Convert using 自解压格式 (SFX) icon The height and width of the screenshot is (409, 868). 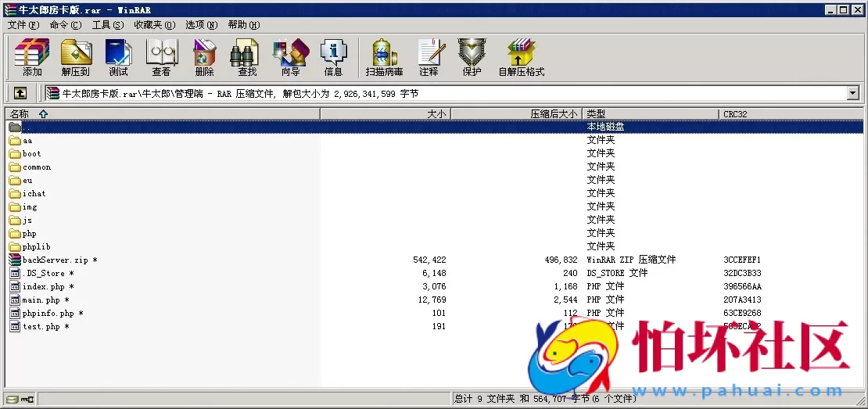click(x=522, y=58)
